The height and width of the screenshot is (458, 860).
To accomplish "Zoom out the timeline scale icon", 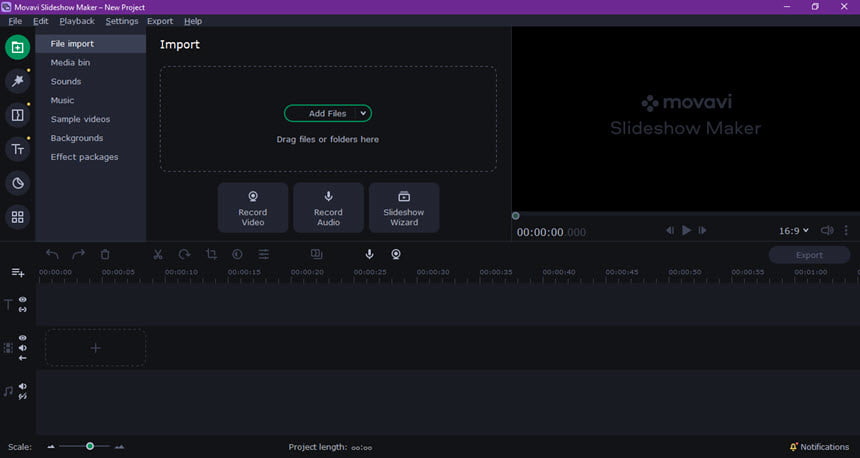I will tap(51, 447).
